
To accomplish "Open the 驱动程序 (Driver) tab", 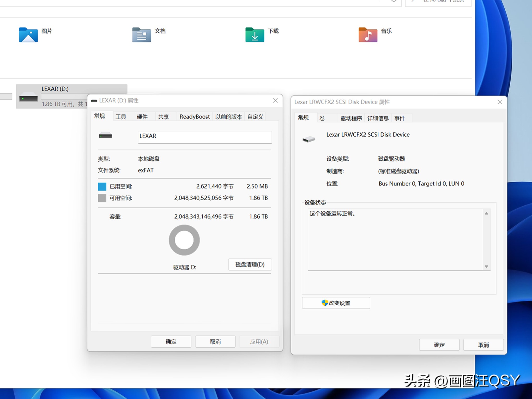I will [x=351, y=118].
